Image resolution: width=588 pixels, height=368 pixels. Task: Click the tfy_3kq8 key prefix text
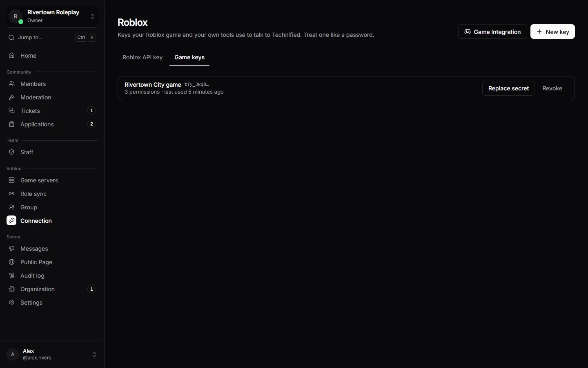[x=196, y=85]
